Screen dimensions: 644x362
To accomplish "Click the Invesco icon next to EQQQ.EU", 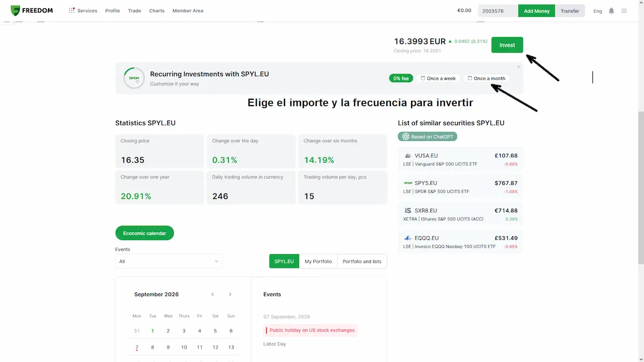I will 408,238.
